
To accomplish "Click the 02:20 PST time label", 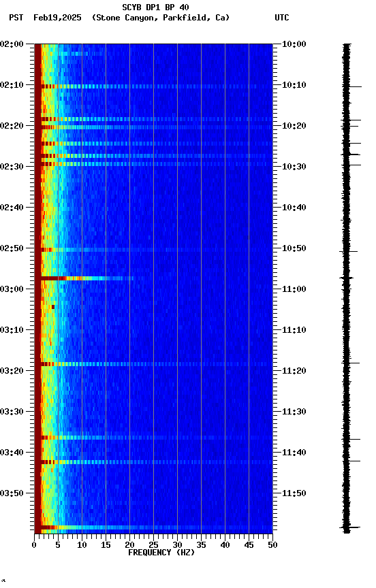I will pyautogui.click(x=12, y=126).
